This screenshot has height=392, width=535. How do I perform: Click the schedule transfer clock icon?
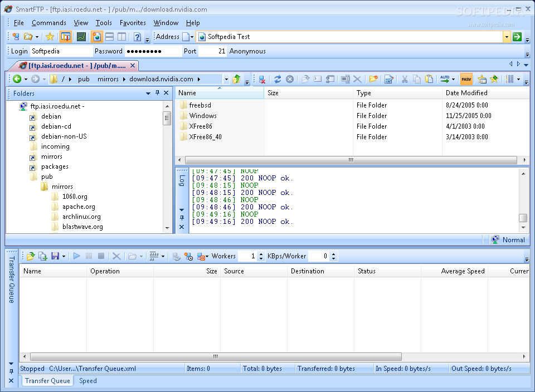188,256
